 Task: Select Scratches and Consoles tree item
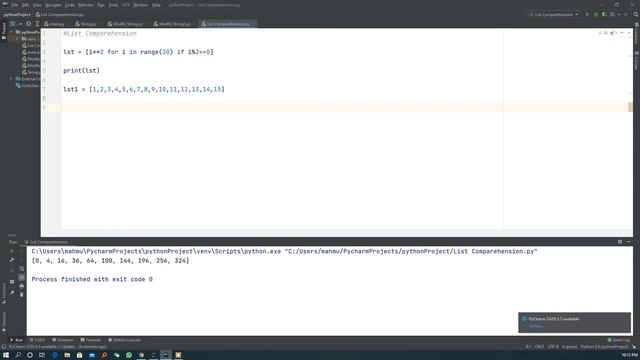pos(28,85)
